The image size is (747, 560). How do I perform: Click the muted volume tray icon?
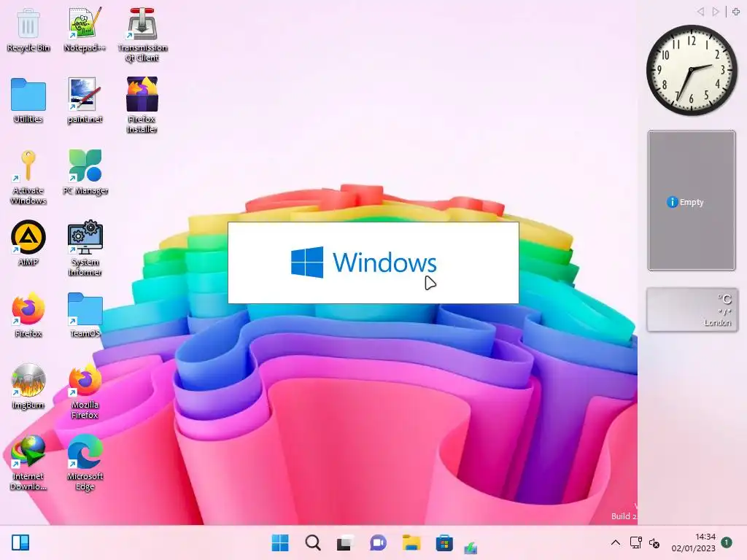point(654,542)
